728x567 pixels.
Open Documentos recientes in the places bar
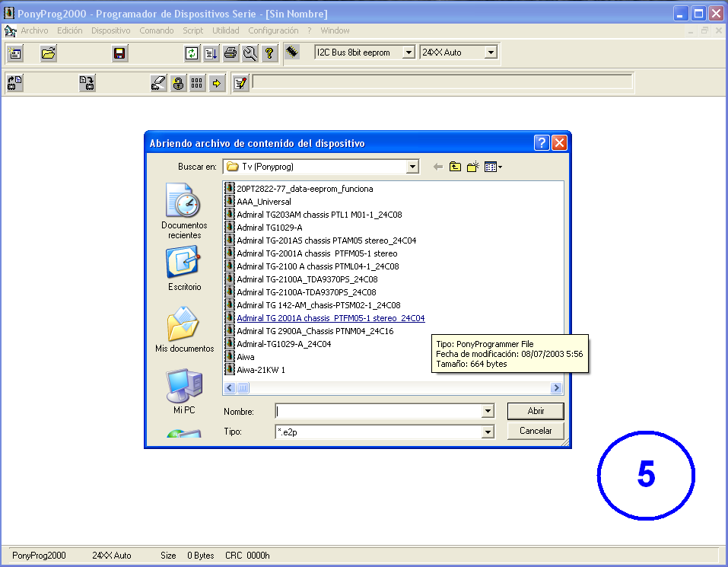(x=184, y=211)
